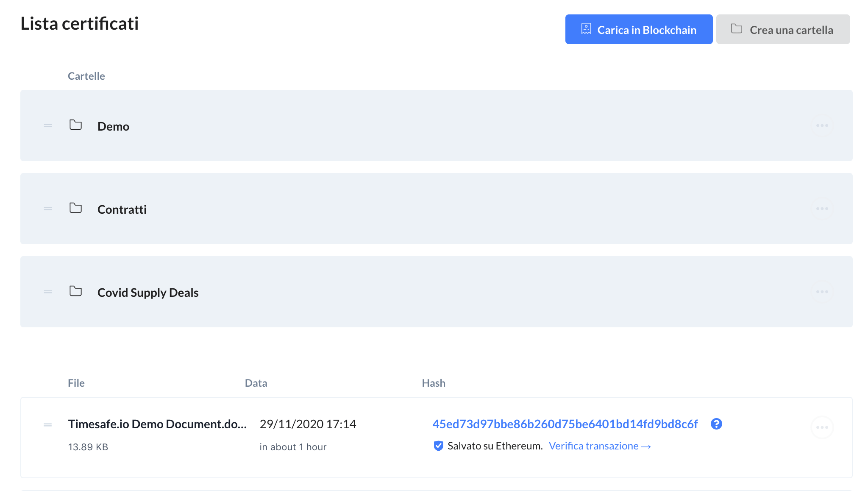Click the blue question mark help icon
The image size is (868, 491).
click(x=716, y=424)
